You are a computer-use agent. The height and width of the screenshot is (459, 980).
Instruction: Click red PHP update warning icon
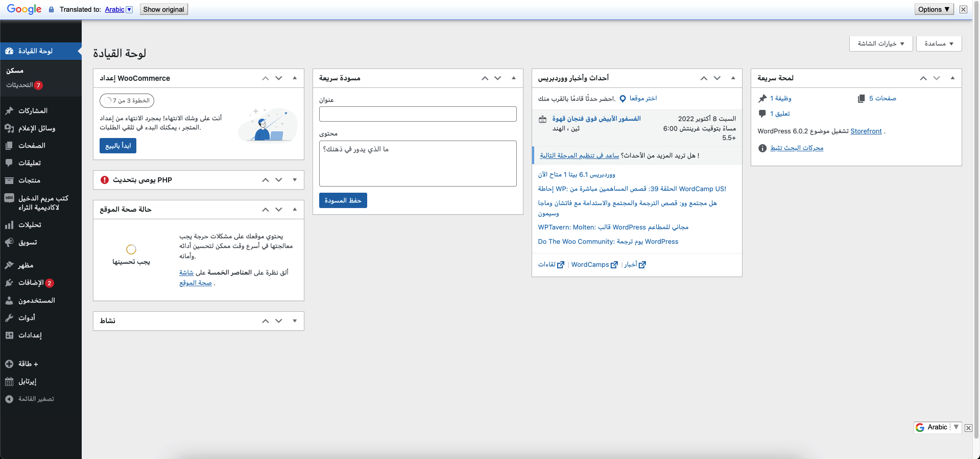(x=105, y=180)
